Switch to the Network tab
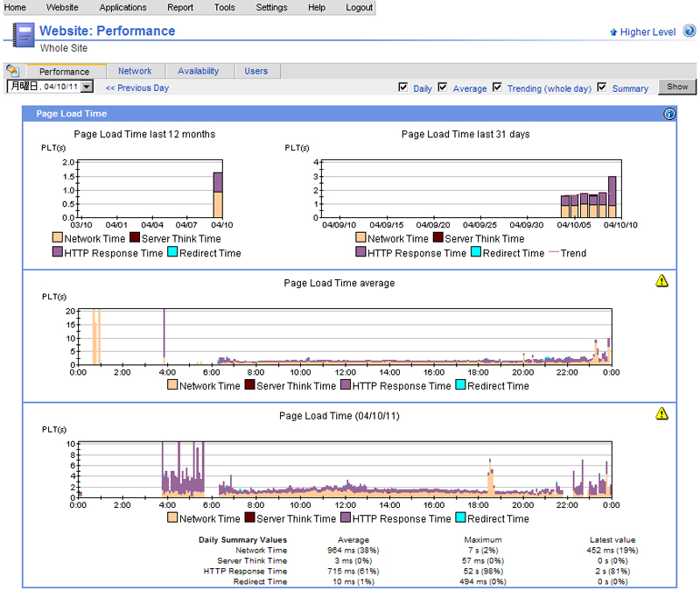Image resolution: width=700 pixels, height=598 pixels. [135, 71]
